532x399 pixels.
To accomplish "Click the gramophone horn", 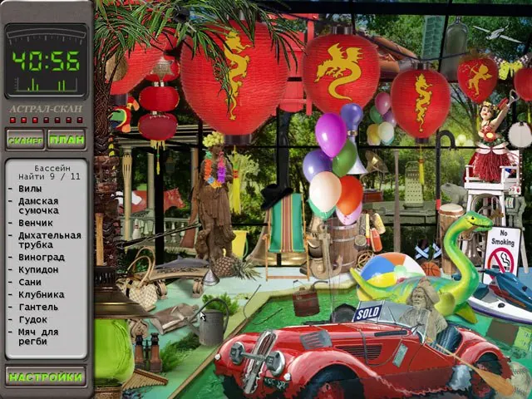I will point(374,163).
